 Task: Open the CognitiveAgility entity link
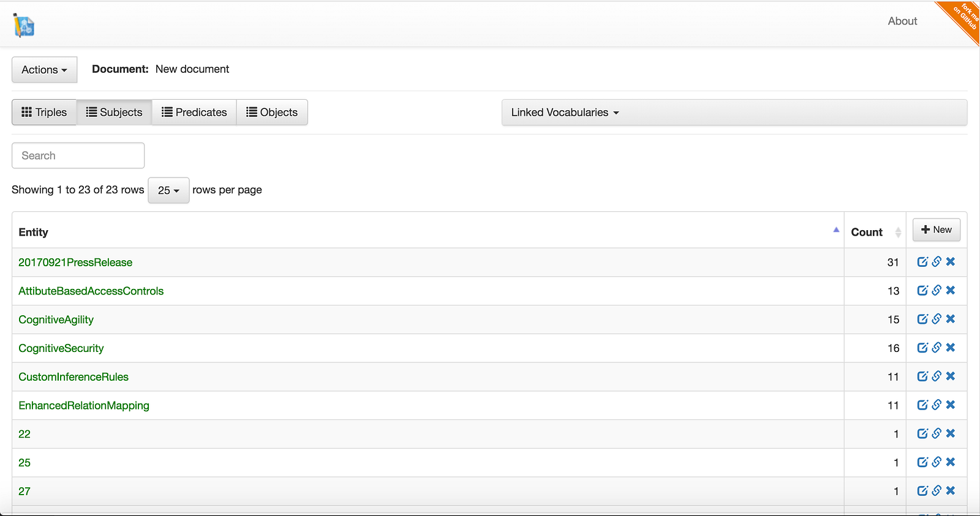[x=56, y=320]
